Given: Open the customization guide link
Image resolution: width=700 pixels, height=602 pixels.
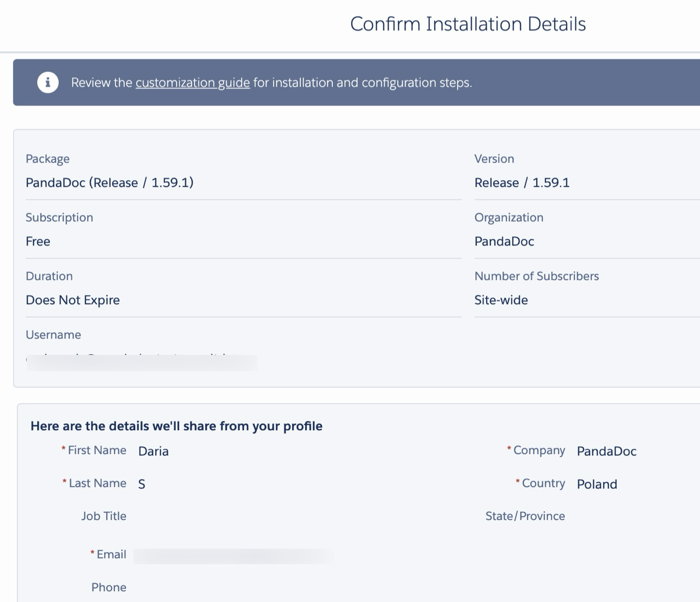Looking at the screenshot, I should 192,83.
